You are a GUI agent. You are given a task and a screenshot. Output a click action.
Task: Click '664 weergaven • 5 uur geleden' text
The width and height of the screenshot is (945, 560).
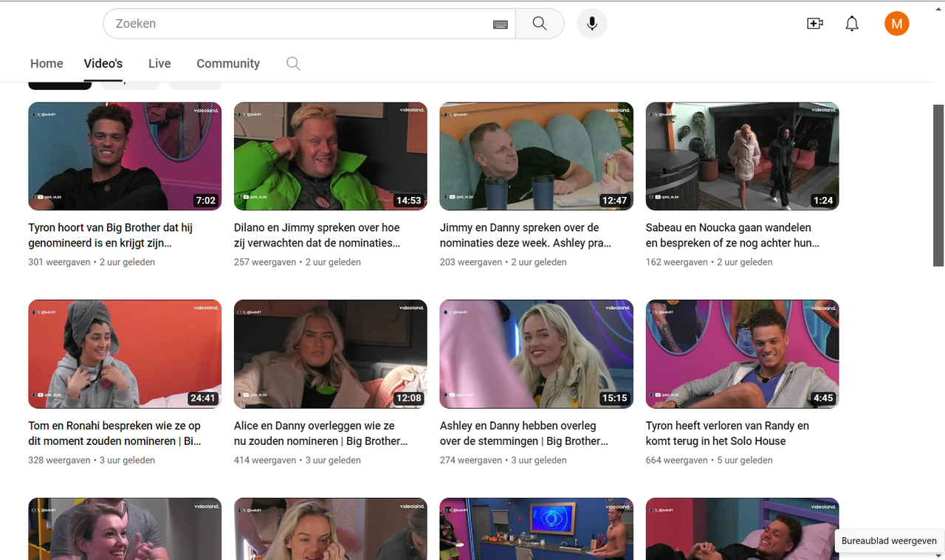coord(709,460)
